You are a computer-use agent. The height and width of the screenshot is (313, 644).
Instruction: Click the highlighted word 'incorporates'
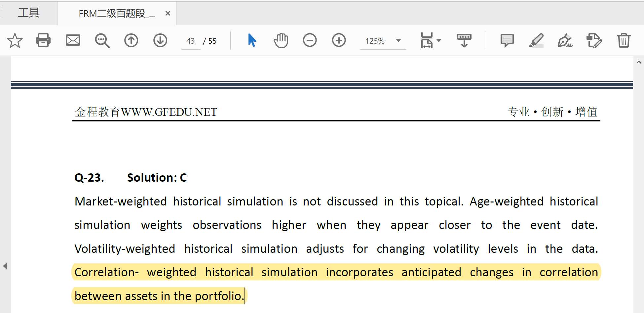(x=360, y=272)
